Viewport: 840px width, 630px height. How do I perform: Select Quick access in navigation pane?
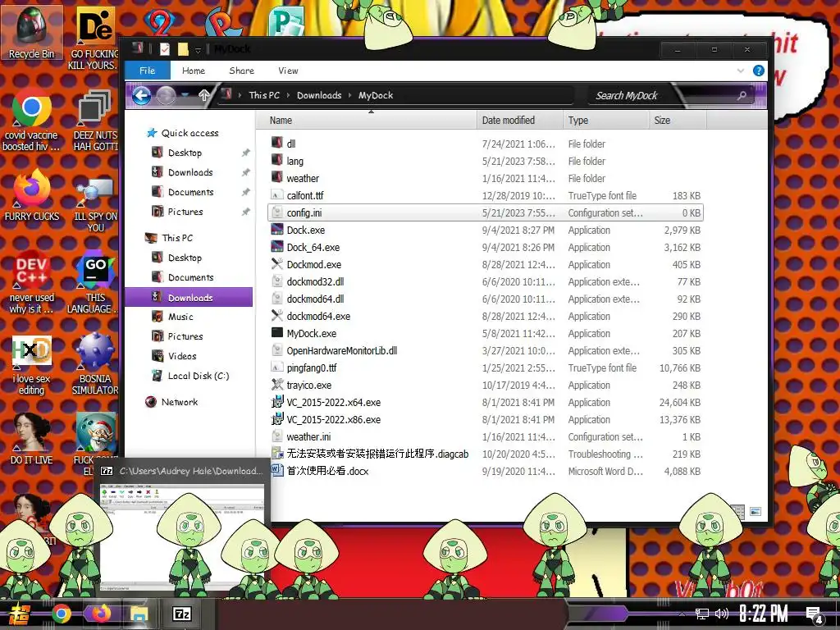(x=189, y=133)
